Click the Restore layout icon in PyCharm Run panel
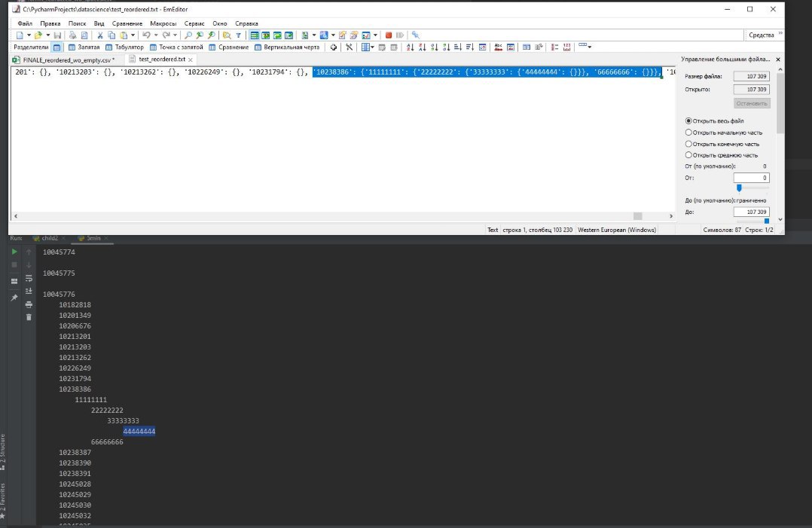This screenshot has width=812, height=528. point(14,281)
